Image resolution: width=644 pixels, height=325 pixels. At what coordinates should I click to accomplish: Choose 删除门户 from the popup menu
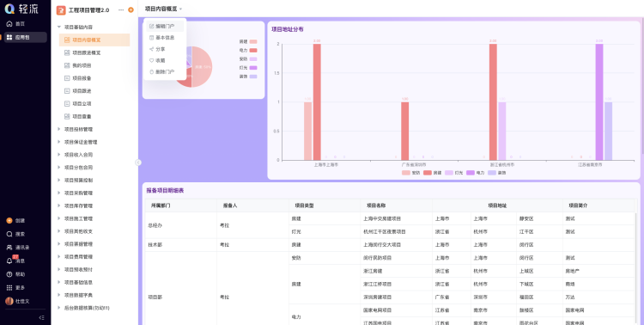[x=165, y=72]
